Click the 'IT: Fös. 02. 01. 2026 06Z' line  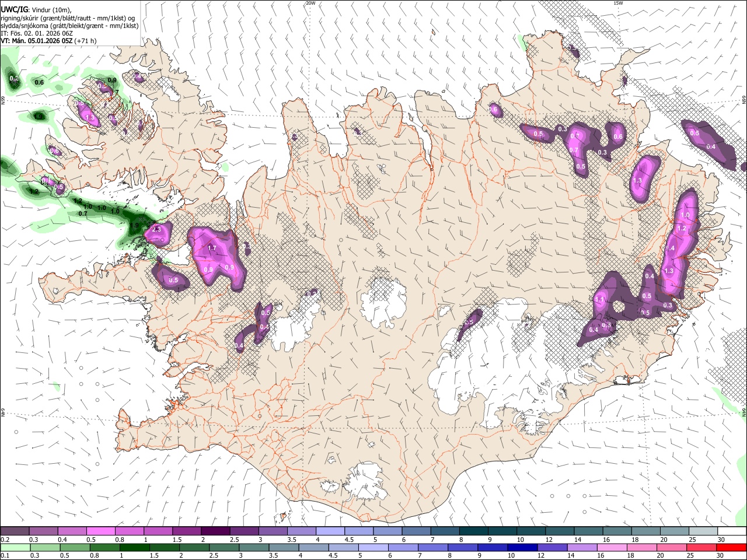click(x=37, y=33)
